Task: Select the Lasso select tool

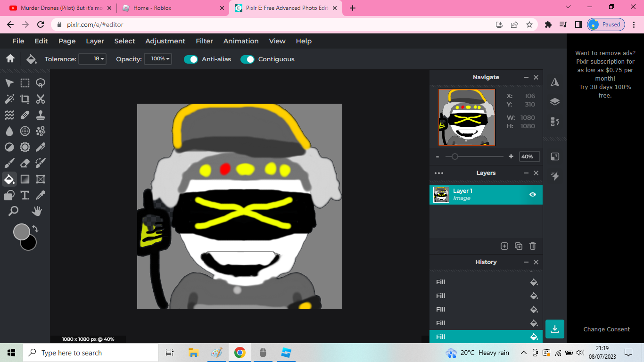Action: pos(41,83)
